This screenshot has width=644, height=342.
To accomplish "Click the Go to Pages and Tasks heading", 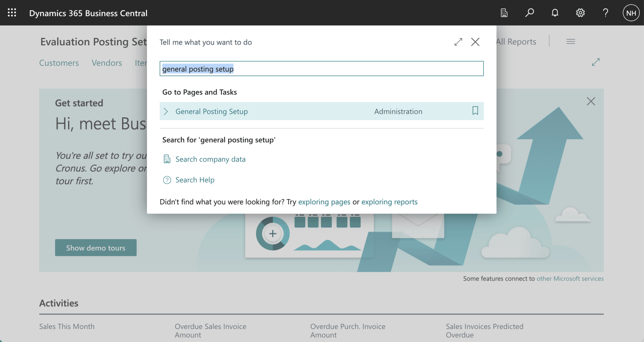I will (200, 92).
